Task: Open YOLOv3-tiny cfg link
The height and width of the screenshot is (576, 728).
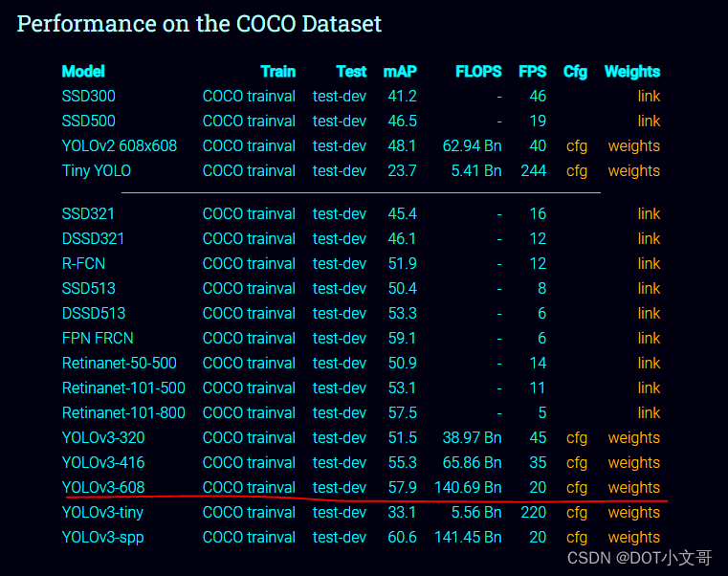Action: [x=577, y=512]
